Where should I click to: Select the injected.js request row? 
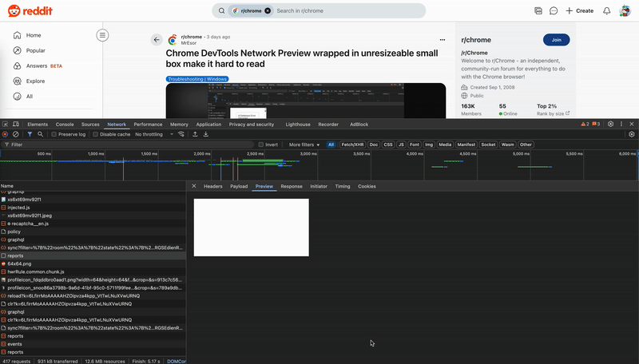[93, 208]
